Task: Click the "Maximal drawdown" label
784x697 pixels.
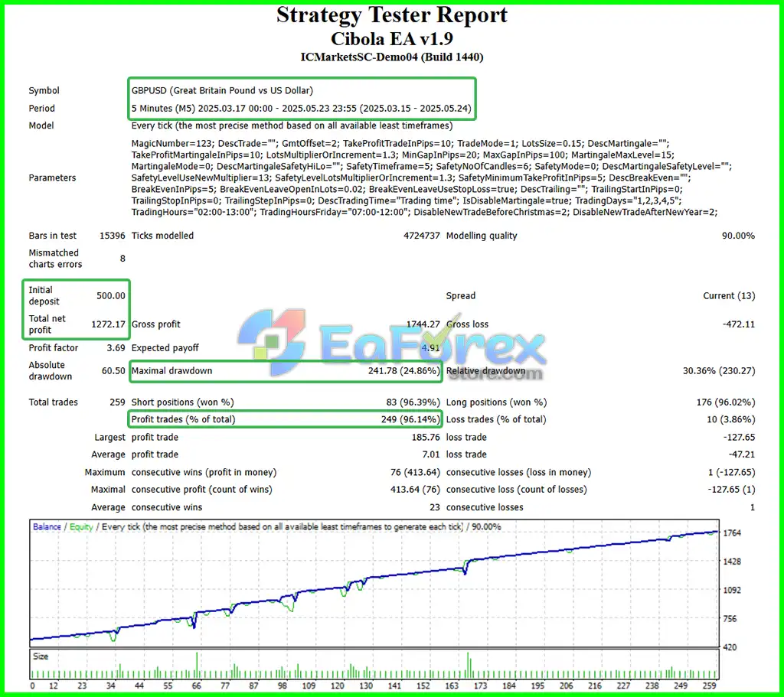Action: [171, 371]
